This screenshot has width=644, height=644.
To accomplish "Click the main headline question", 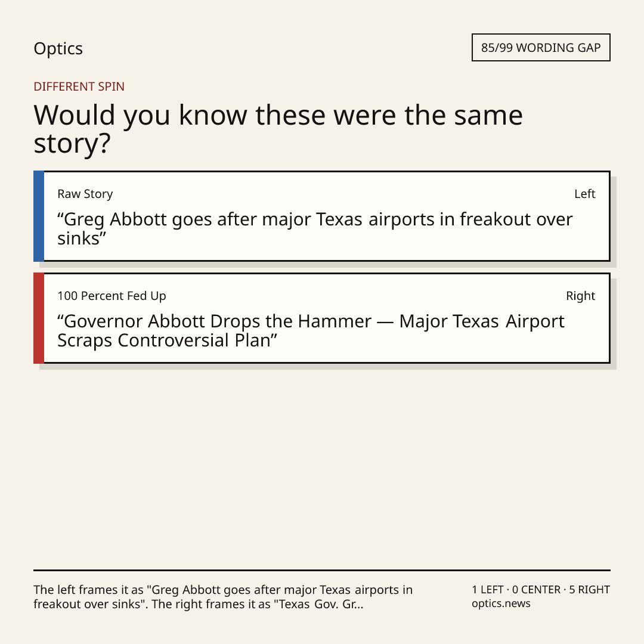I will (278, 129).
